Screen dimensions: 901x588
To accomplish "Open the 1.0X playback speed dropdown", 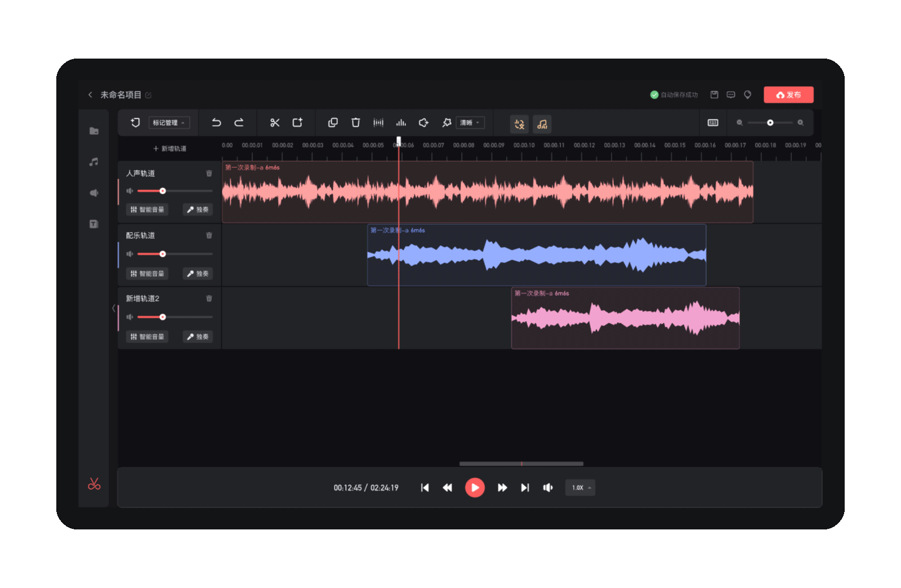I will 580,488.
